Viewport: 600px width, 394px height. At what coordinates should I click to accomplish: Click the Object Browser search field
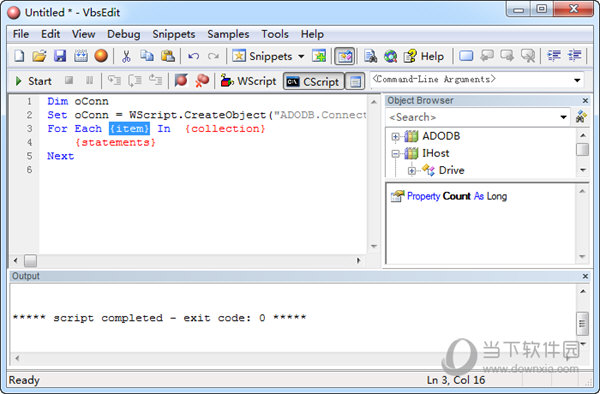tap(472, 117)
